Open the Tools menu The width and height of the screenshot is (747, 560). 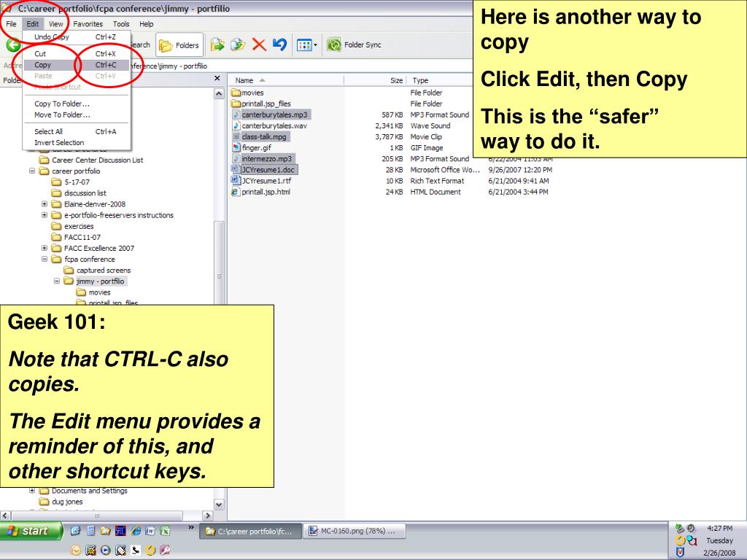click(121, 24)
